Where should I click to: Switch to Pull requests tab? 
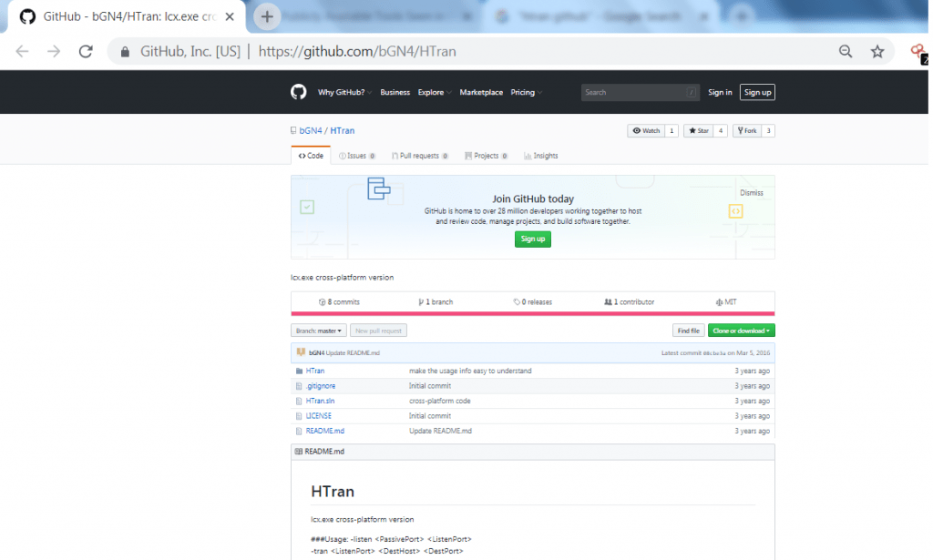click(419, 156)
